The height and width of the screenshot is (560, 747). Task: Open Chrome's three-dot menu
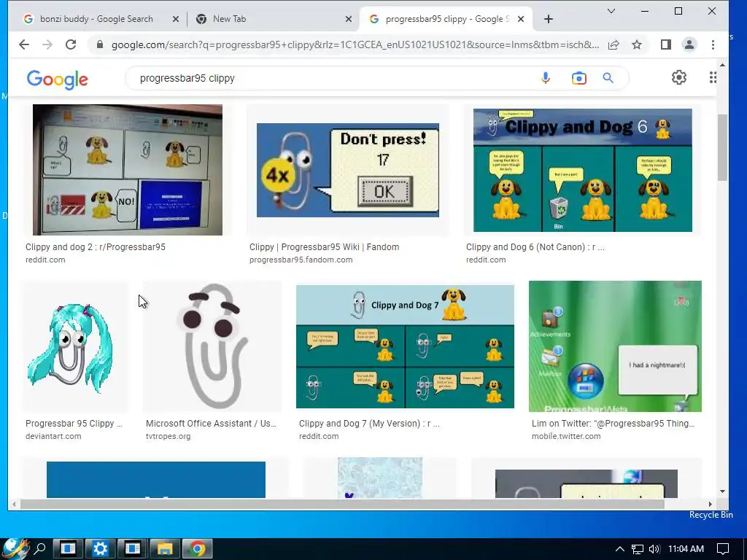pos(713,44)
